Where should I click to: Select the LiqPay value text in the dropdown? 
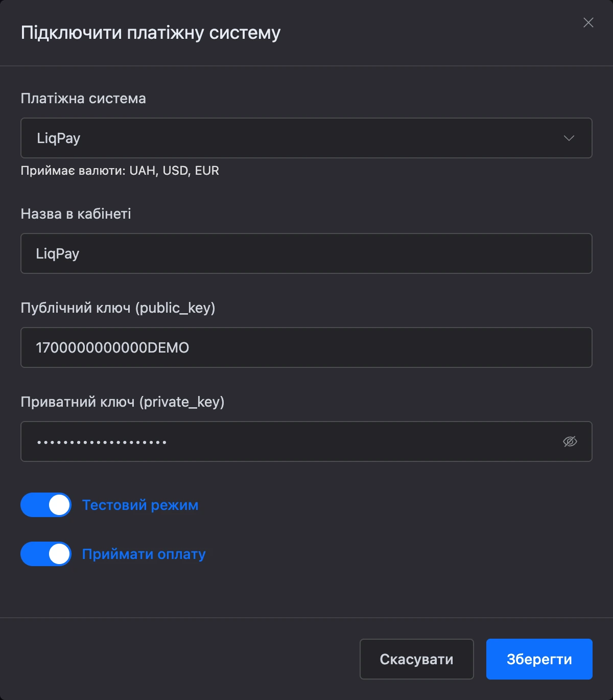[x=59, y=138]
